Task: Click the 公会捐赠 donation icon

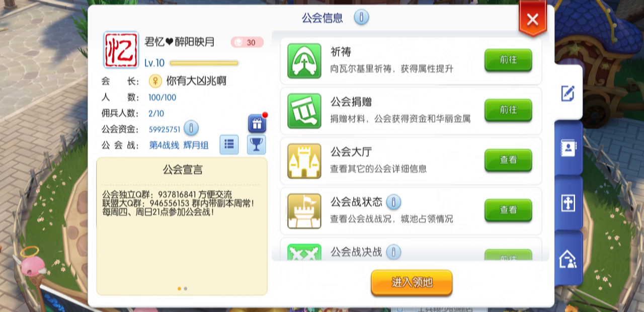Action: (304, 110)
